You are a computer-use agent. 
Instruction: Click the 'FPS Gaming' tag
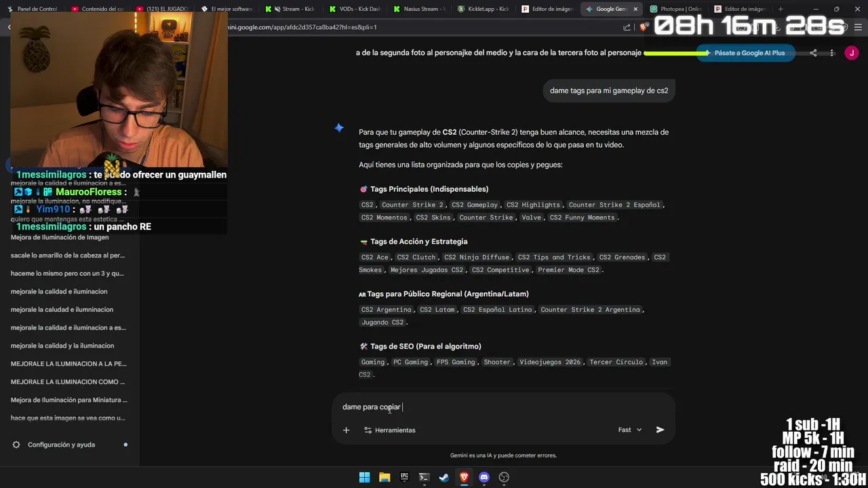coord(456,362)
